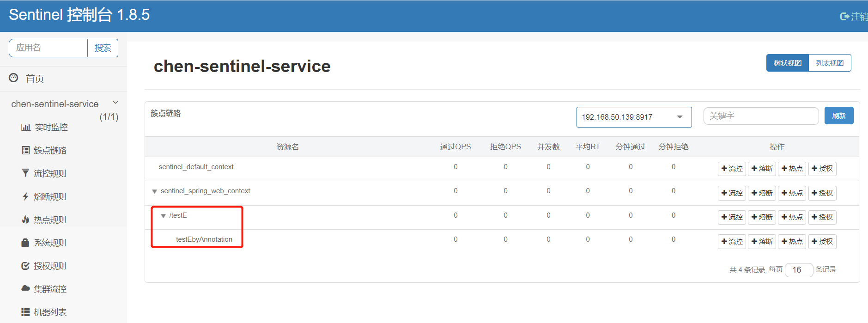
Task: Open the dashboard home icon
Action: click(14, 78)
